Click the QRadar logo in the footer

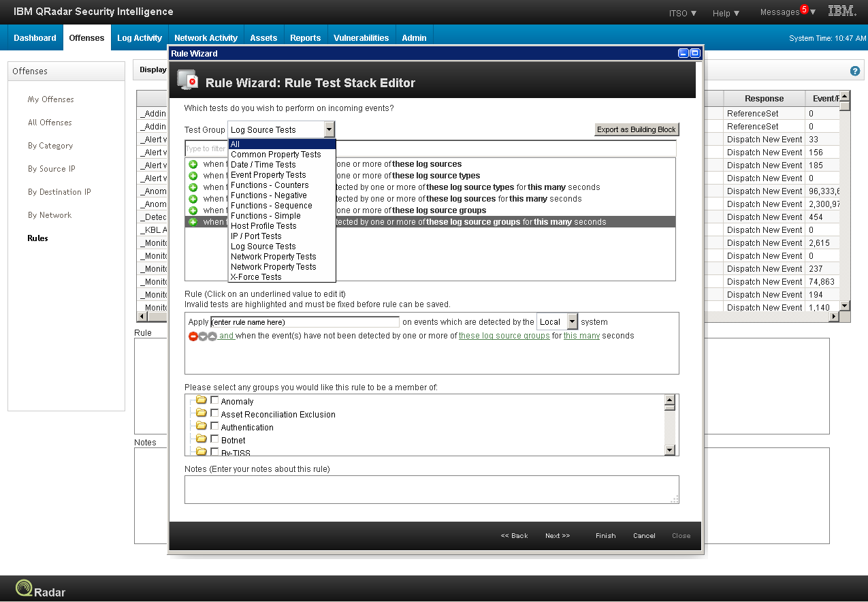pos(41,590)
